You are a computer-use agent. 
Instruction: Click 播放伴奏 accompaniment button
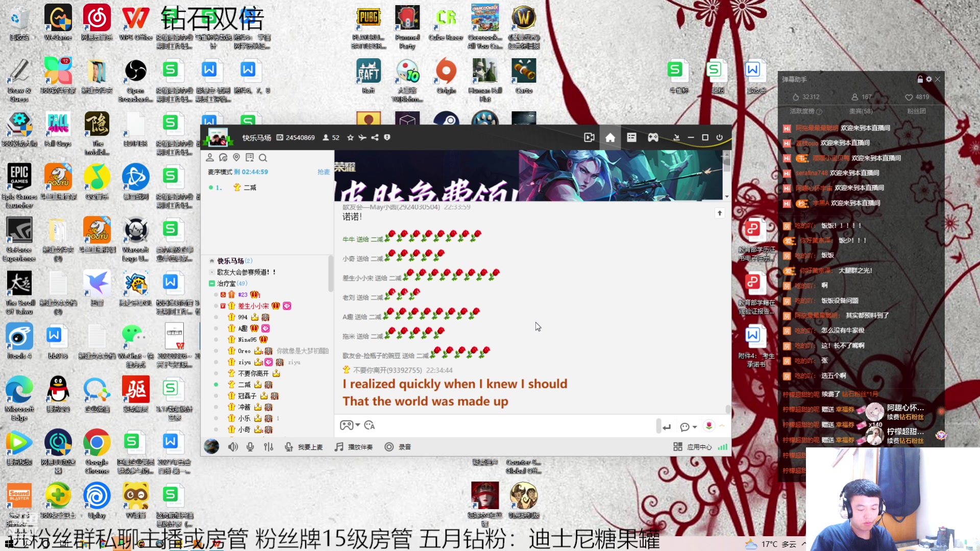[354, 447]
